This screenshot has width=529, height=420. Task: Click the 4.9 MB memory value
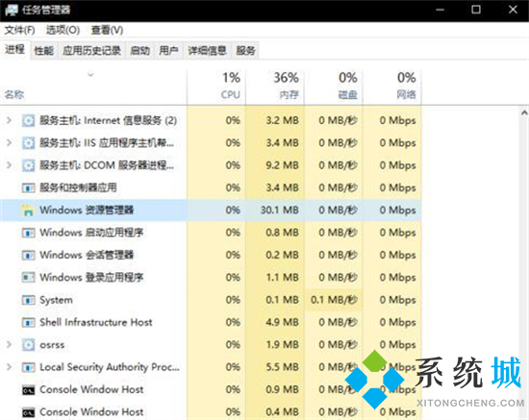point(282,322)
